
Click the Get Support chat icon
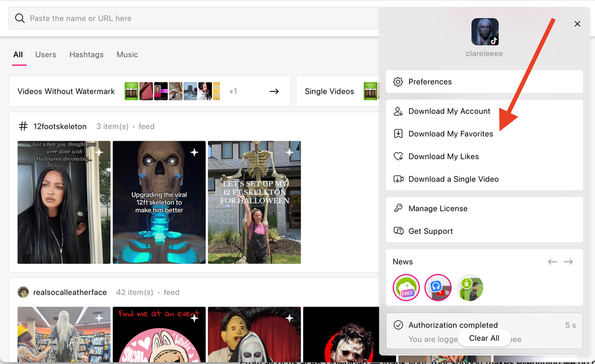click(398, 231)
